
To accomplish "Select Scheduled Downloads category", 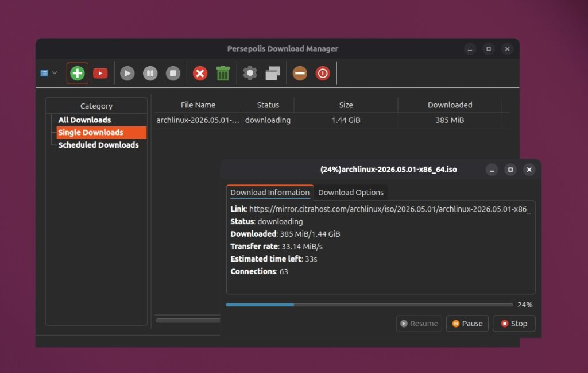I will click(x=98, y=145).
